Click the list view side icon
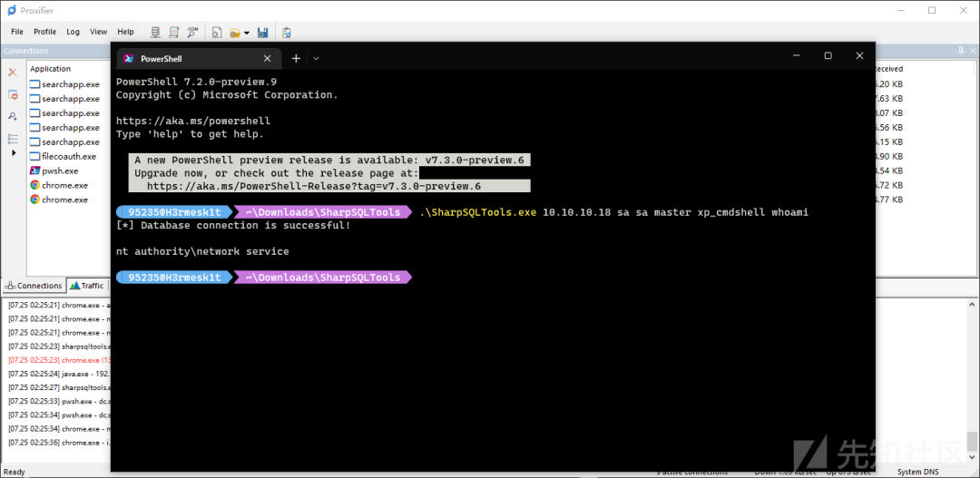The height and width of the screenshot is (478, 980). [x=13, y=138]
